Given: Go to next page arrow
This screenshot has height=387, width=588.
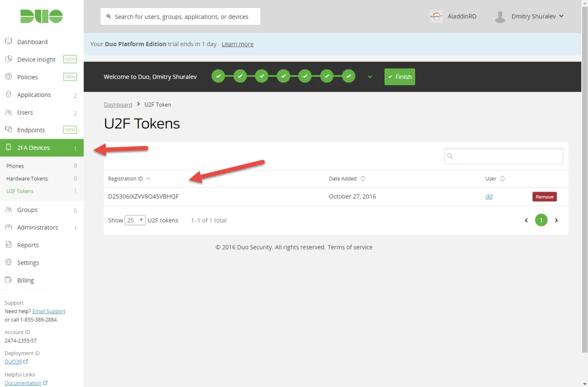Looking at the screenshot, I should pyautogui.click(x=556, y=221).
